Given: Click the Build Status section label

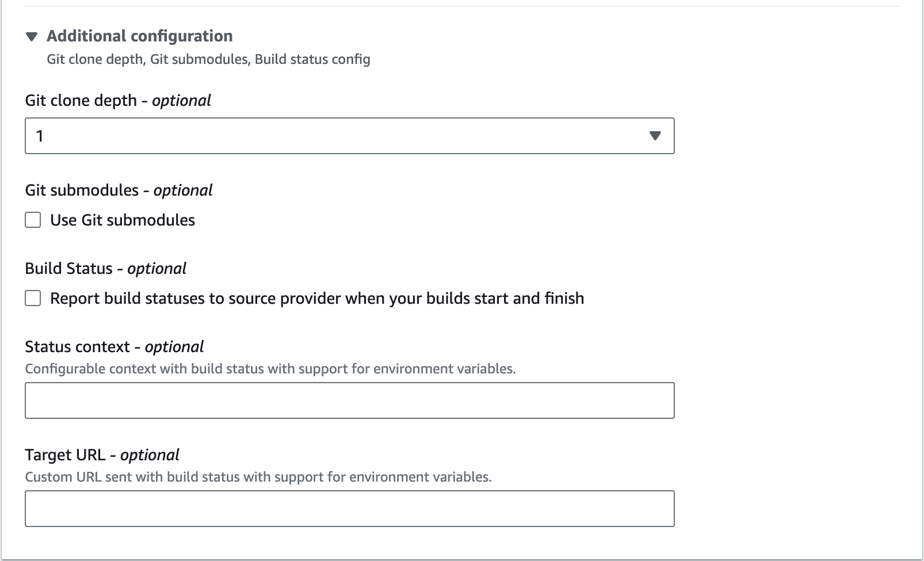Looking at the screenshot, I should coord(68,269).
